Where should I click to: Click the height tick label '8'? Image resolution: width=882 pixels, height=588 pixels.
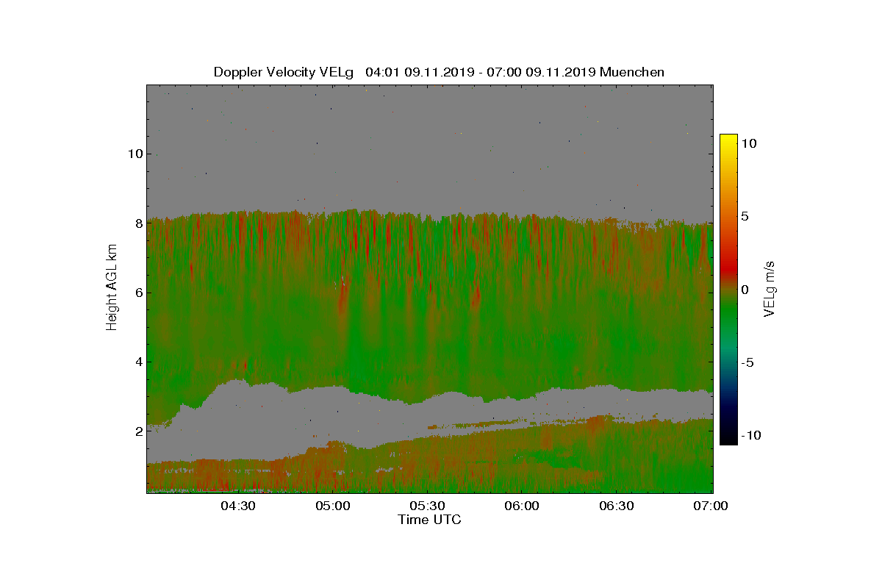[x=137, y=223]
